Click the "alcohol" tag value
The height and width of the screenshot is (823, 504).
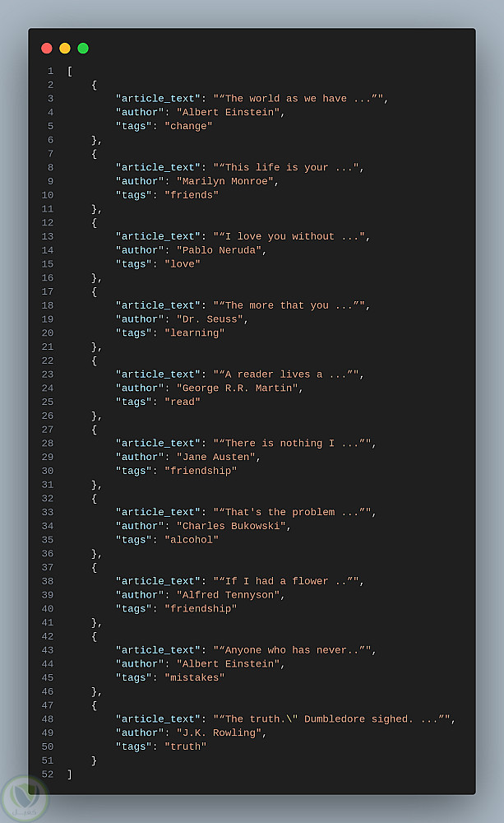tap(192, 540)
